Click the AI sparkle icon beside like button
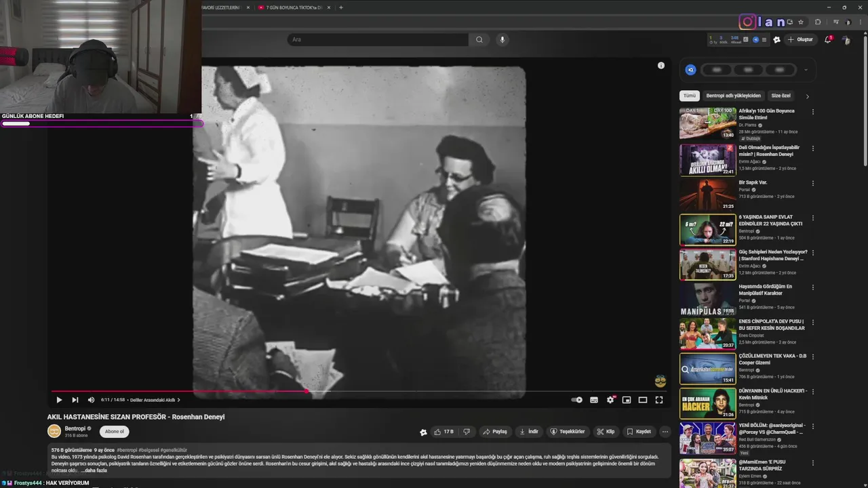The image size is (868, 488). click(423, 432)
